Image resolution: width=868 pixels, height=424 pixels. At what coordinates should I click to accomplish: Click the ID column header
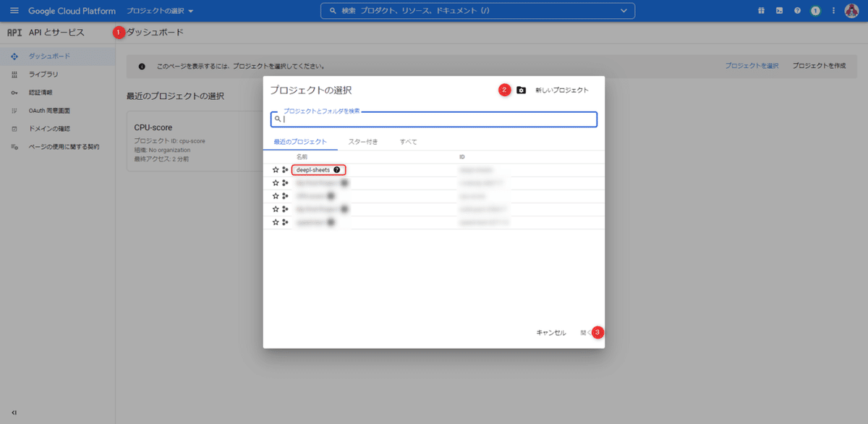tap(462, 157)
